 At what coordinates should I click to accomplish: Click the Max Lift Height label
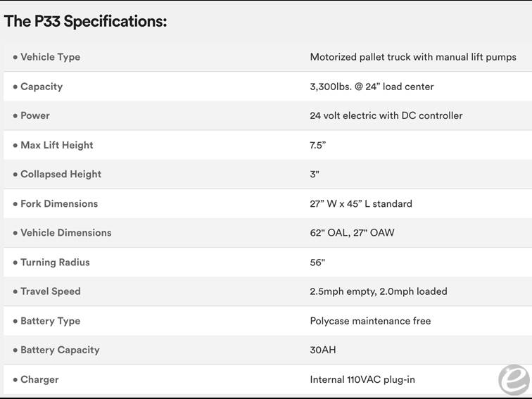click(56, 145)
